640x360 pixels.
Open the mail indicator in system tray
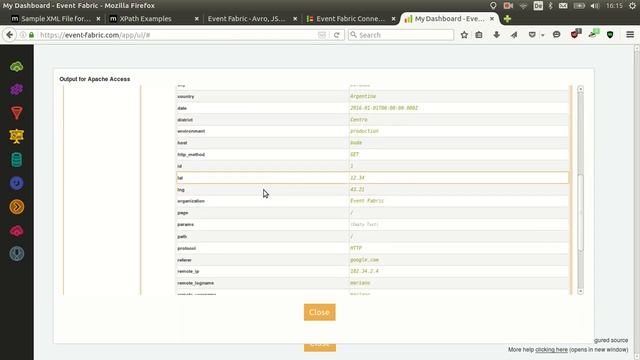563,6
